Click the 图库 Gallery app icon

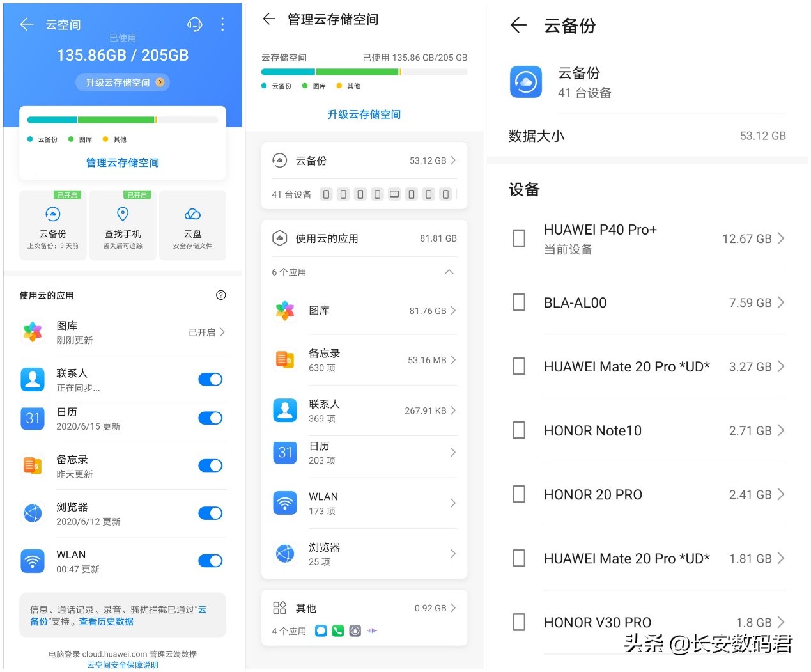(x=33, y=332)
